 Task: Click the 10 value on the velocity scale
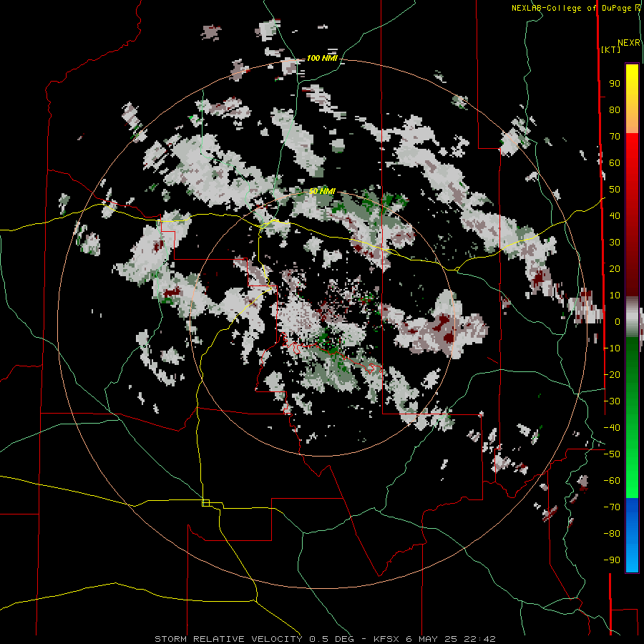(615, 296)
